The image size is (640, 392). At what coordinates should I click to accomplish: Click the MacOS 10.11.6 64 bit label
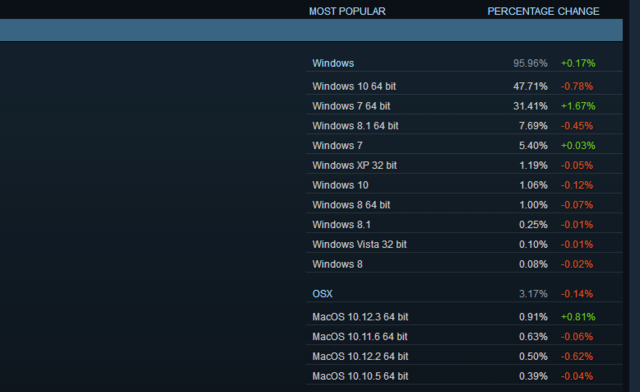(x=360, y=337)
